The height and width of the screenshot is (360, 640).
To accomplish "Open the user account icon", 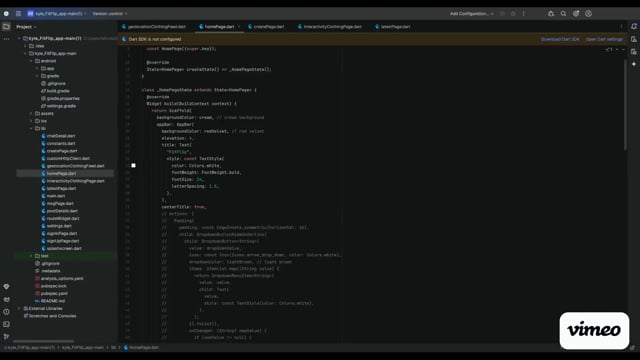I will 588,13.
